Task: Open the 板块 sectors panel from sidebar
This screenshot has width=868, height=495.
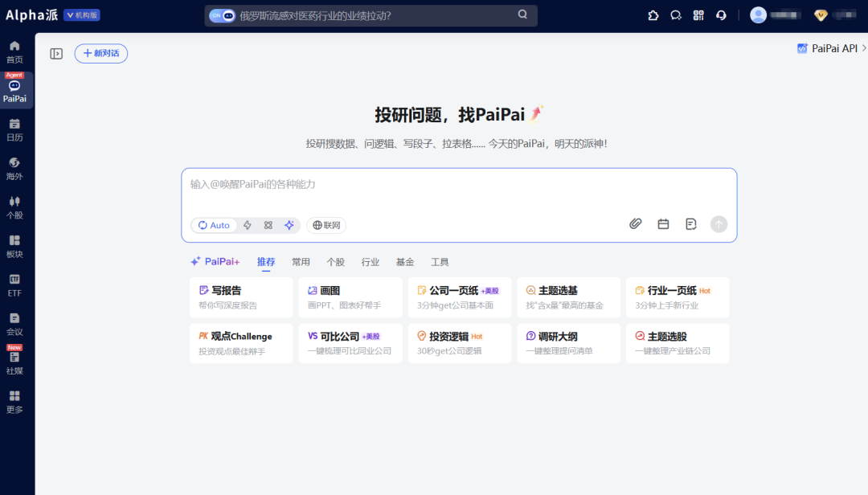Action: 14,246
